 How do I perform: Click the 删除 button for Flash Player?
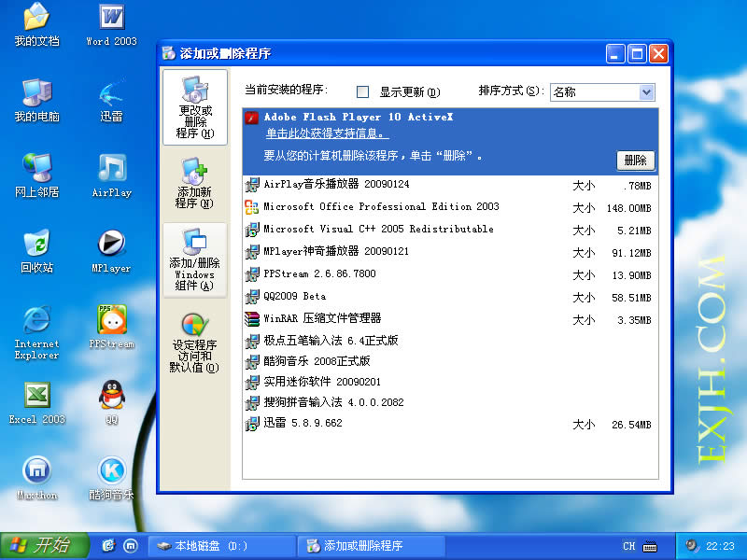tap(636, 161)
